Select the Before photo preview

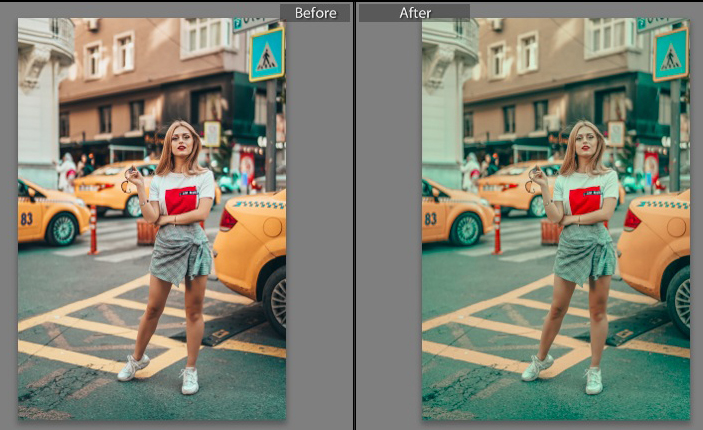click(152, 219)
